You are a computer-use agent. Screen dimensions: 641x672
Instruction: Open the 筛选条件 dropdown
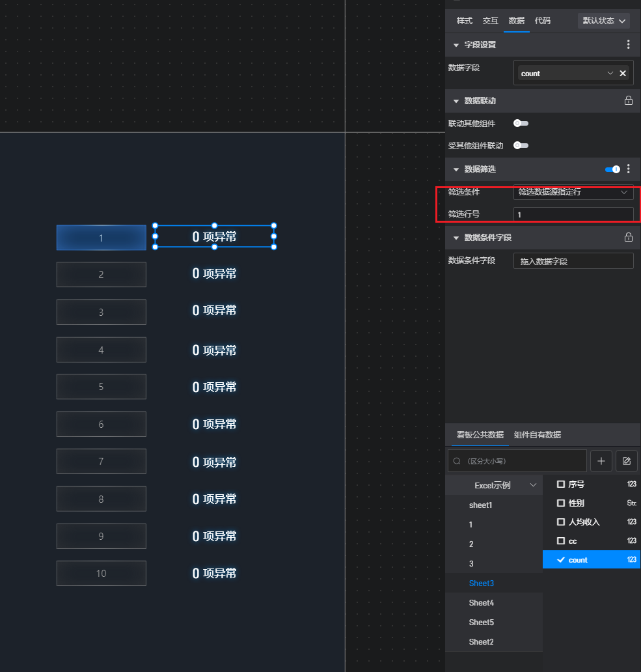pos(573,192)
